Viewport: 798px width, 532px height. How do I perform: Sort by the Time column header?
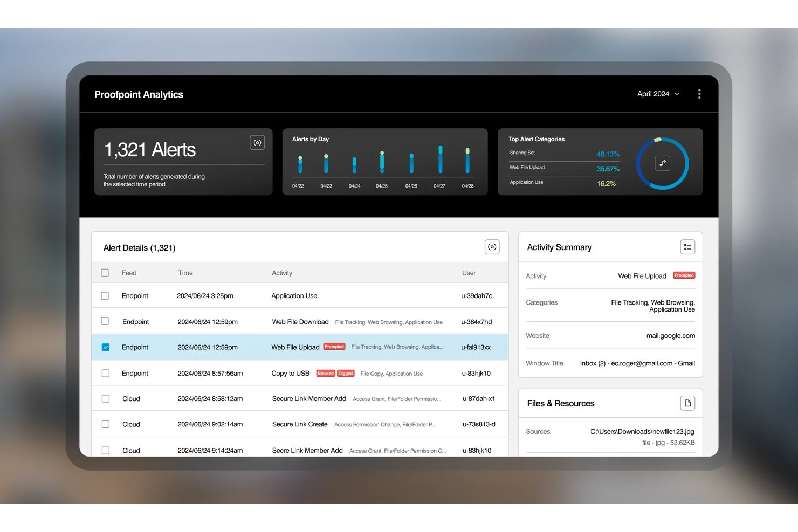click(x=185, y=273)
